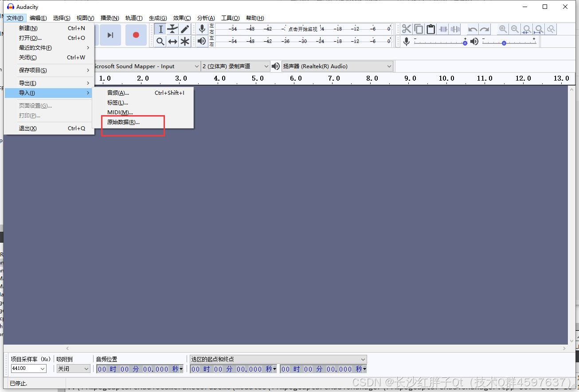This screenshot has width=579, height=392.
Task: Select the Multi-Tool asterisk icon
Action: [185, 41]
